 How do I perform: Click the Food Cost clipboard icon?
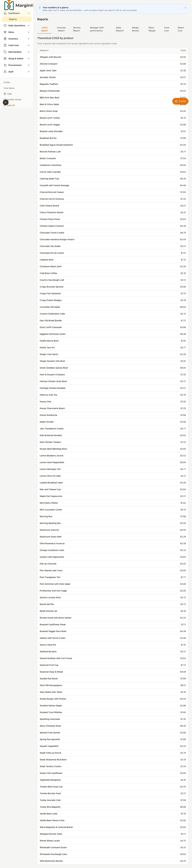point(5,45)
